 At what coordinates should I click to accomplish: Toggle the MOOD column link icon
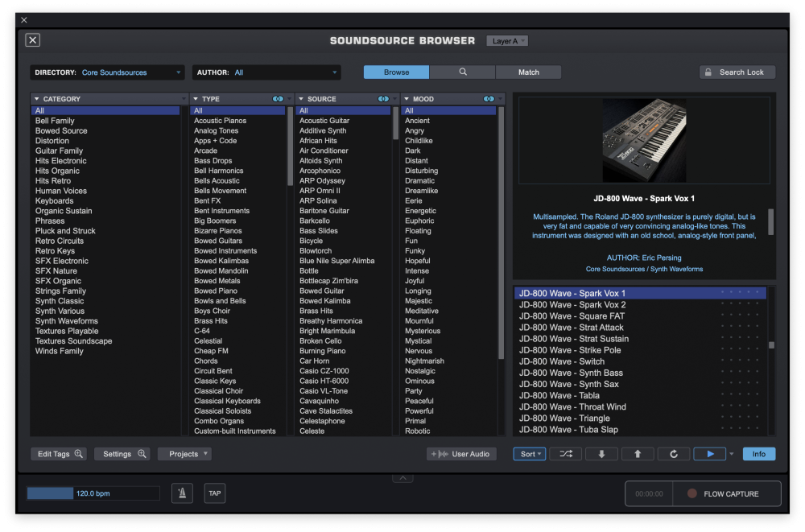[x=489, y=99]
